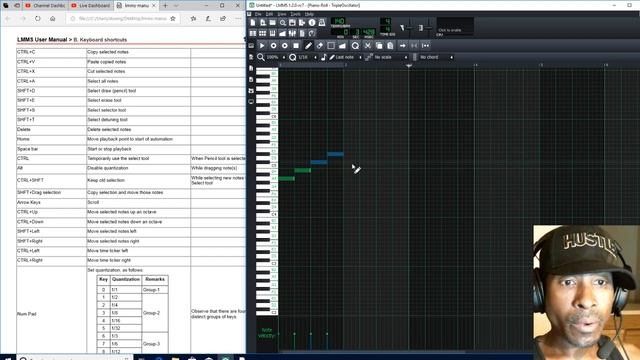Select the Draw (pencil) tool
This screenshot has height=360, width=640.
click(309, 46)
